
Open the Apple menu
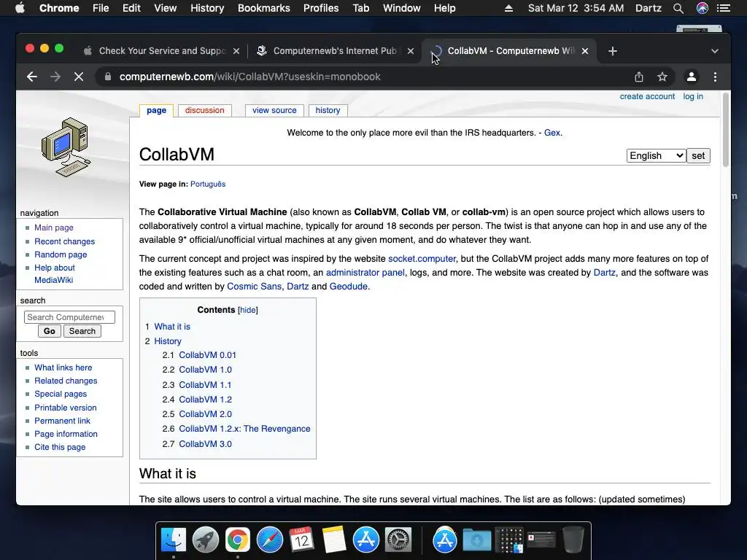[20, 8]
